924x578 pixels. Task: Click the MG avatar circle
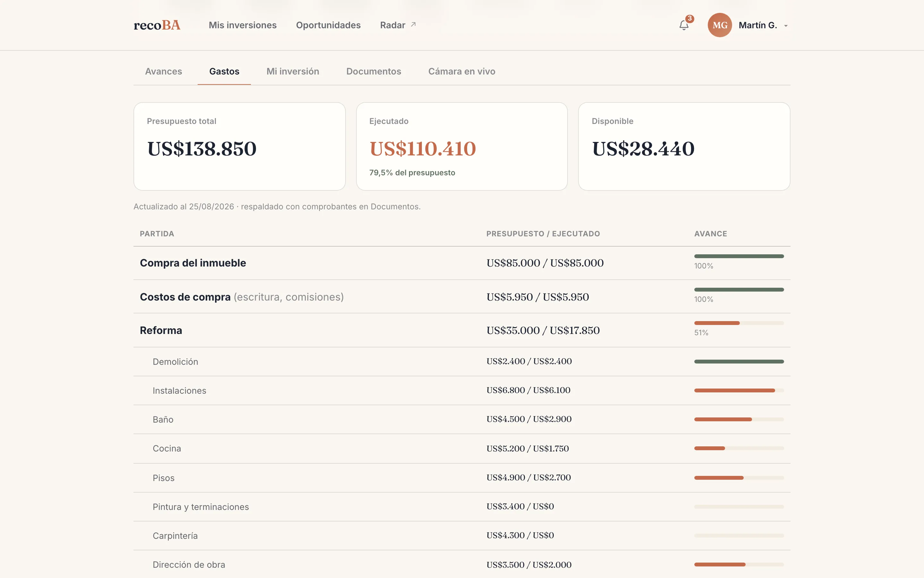coord(720,25)
